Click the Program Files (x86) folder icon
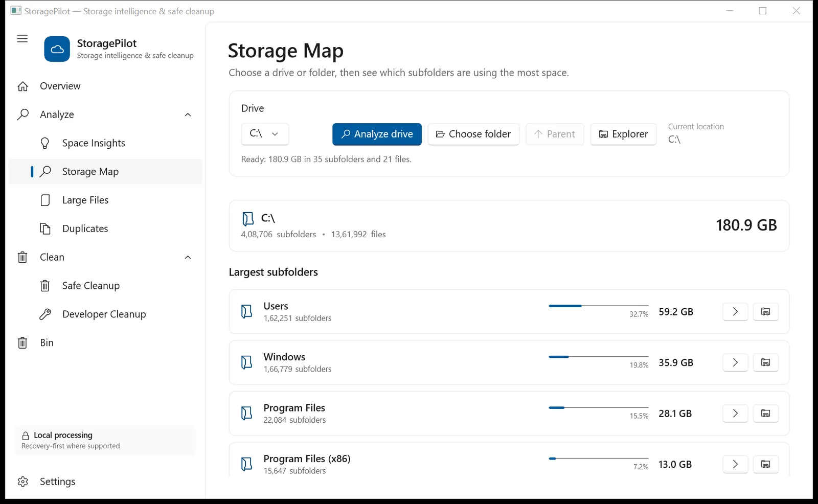Viewport: 818px width, 504px height. tap(247, 464)
